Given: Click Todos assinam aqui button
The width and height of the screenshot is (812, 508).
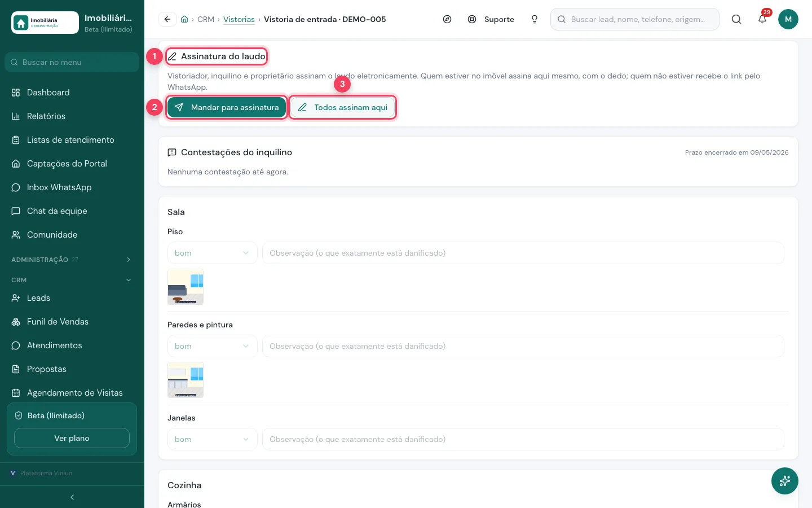Looking at the screenshot, I should tap(343, 107).
